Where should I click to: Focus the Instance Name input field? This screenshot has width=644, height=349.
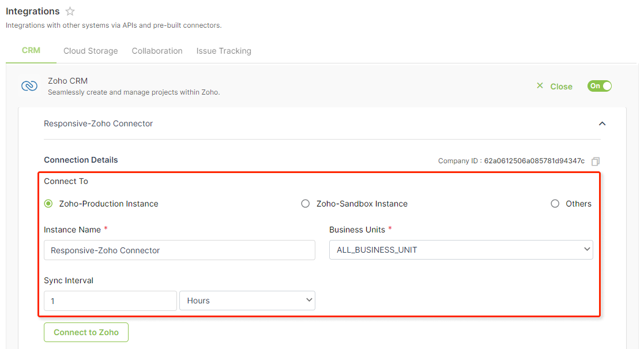[x=179, y=250]
